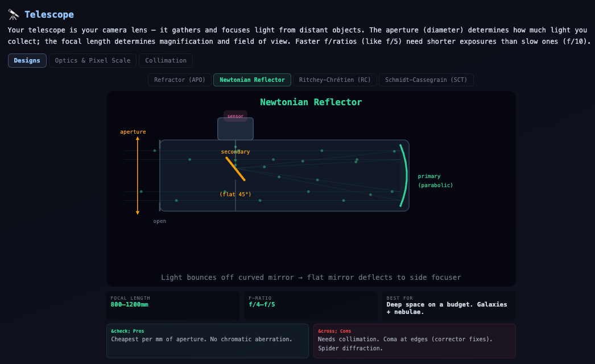Select Refractor (APO) design
The width and height of the screenshot is (595, 364).
pos(180,80)
